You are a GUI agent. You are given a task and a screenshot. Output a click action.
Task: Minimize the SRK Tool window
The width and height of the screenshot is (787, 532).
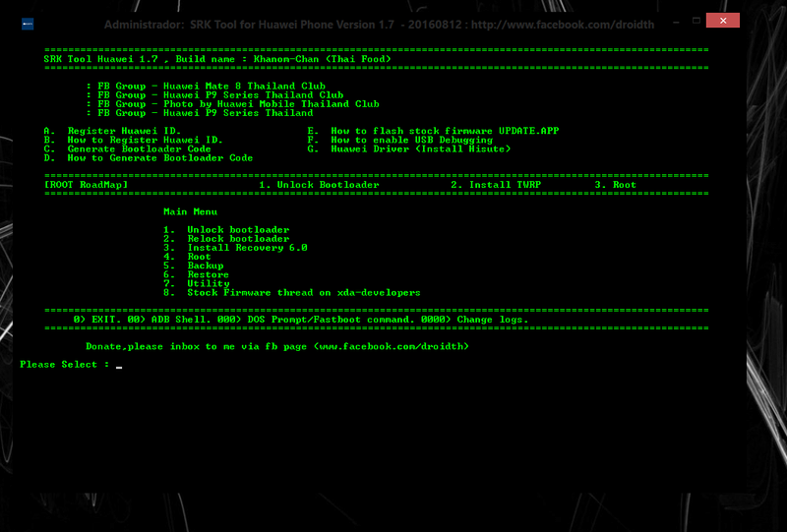(x=676, y=22)
